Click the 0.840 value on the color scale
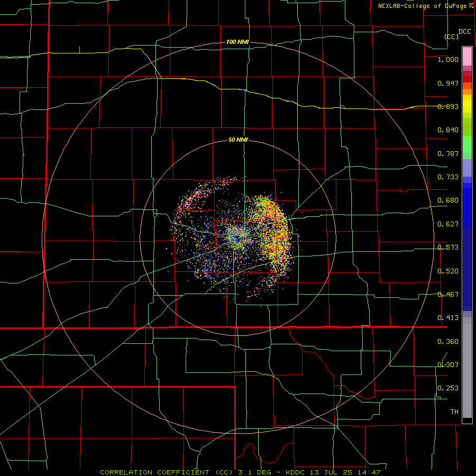 (448, 130)
